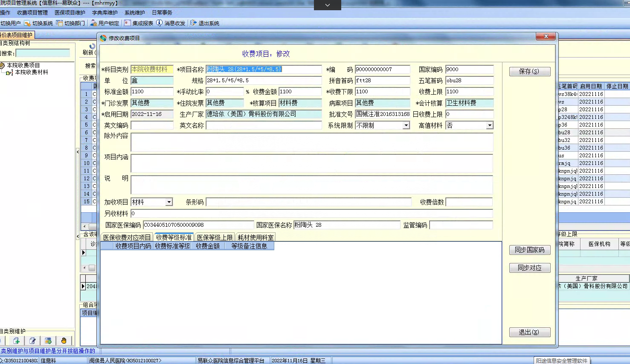Click the 项目名称 input field
Image resolution: width=630 pixels, height=364 pixels.
(x=264, y=69)
